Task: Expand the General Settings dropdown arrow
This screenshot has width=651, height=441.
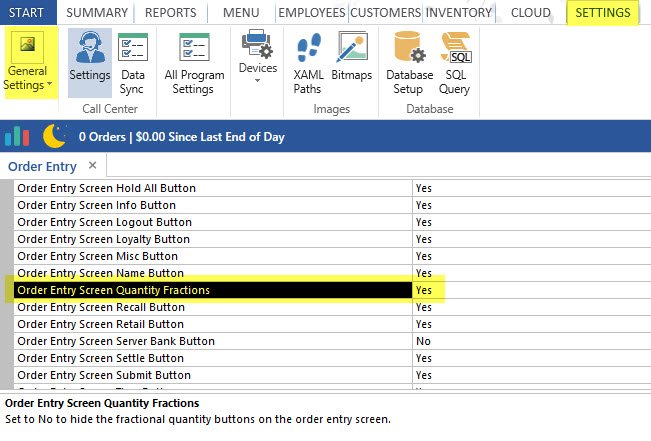Action: click(49, 86)
